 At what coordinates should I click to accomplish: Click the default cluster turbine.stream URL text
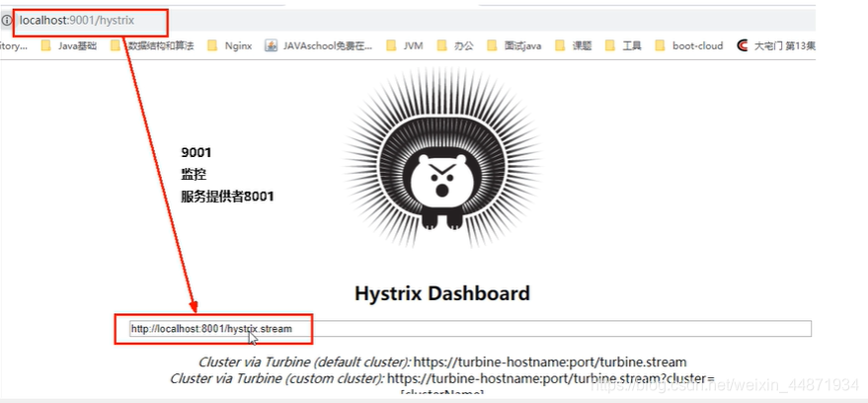(550, 363)
